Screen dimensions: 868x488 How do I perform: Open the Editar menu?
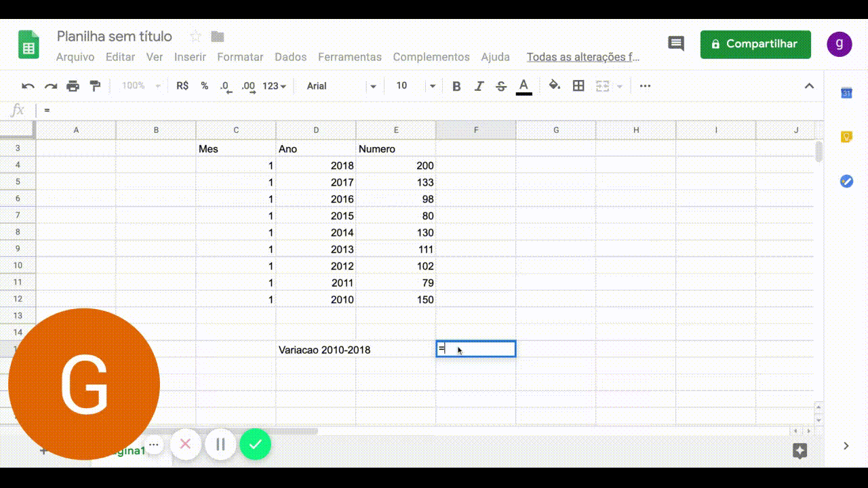[120, 57]
